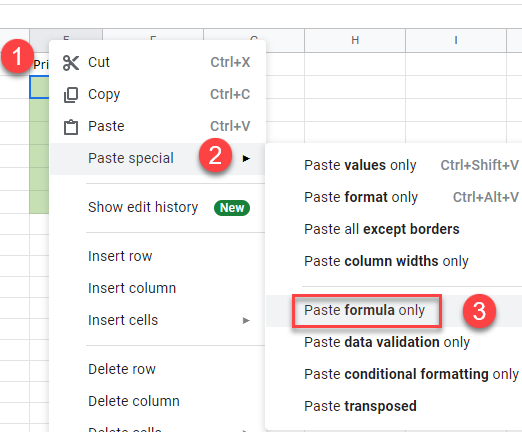Expand Paste special submenu arrow

click(246, 159)
